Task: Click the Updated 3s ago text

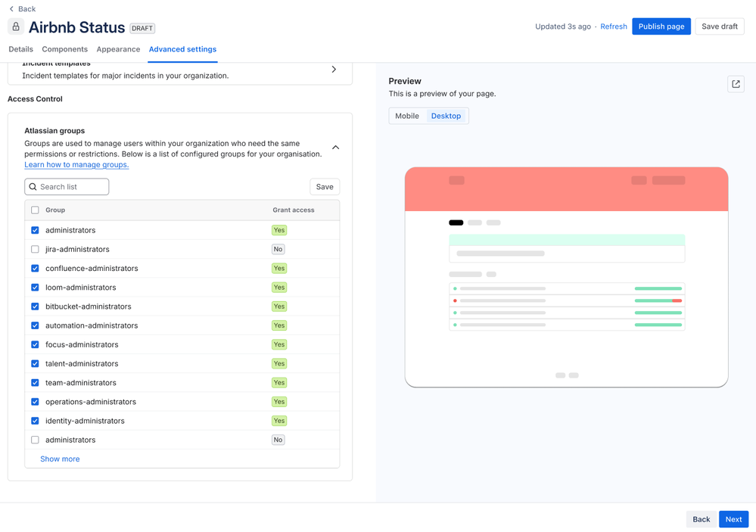Action: (x=563, y=26)
